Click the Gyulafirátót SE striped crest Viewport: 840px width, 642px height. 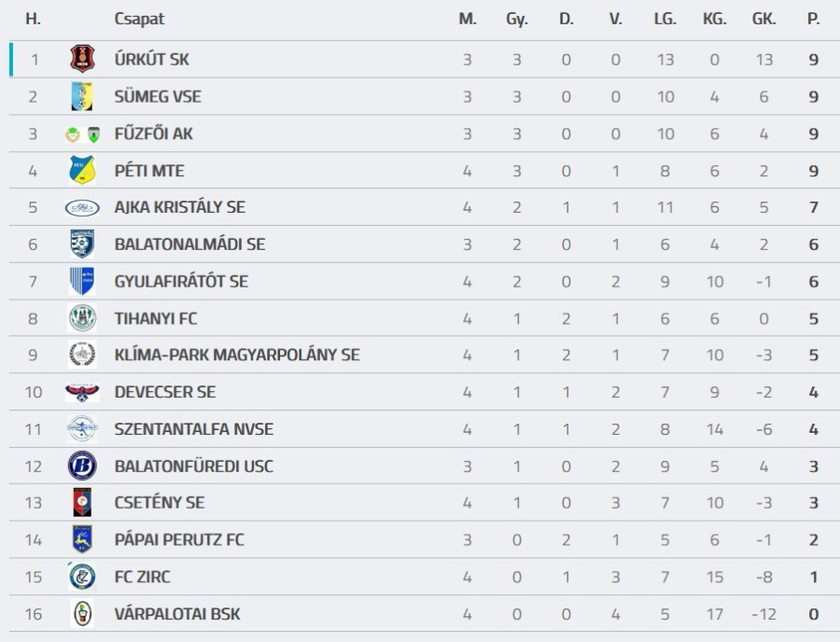82,281
